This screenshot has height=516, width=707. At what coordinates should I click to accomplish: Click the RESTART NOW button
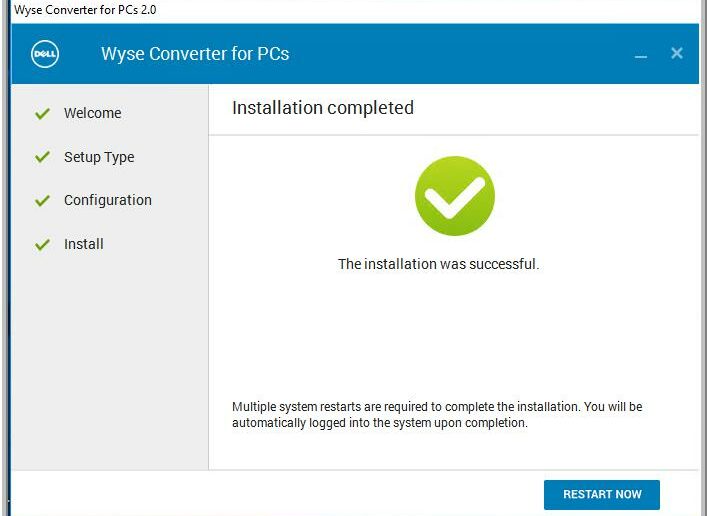point(601,494)
